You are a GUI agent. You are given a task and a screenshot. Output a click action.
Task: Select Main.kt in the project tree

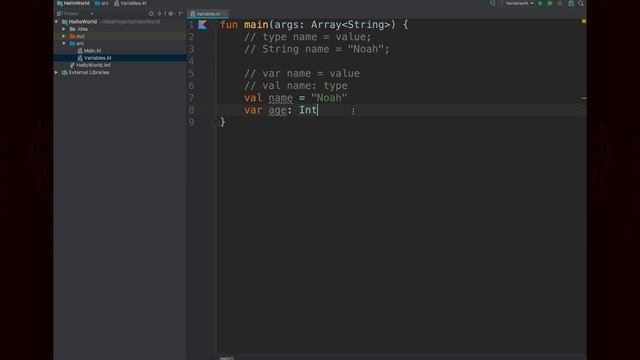click(89, 51)
